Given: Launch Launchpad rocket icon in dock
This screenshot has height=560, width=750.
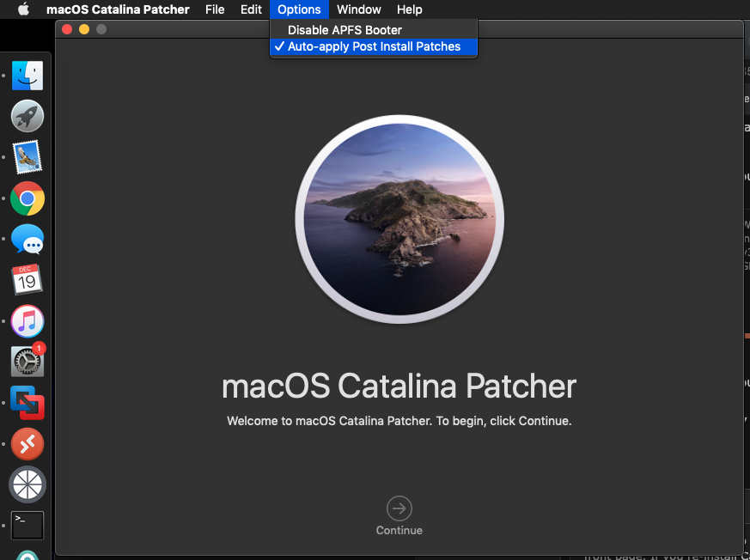Looking at the screenshot, I should pyautogui.click(x=27, y=116).
